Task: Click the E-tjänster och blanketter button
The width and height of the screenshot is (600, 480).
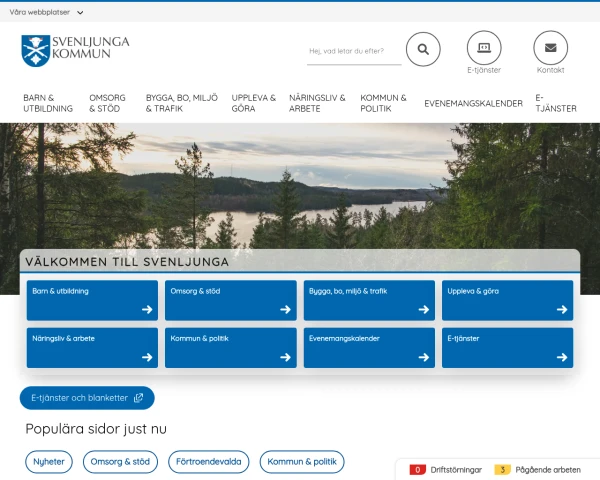Action: click(87, 398)
